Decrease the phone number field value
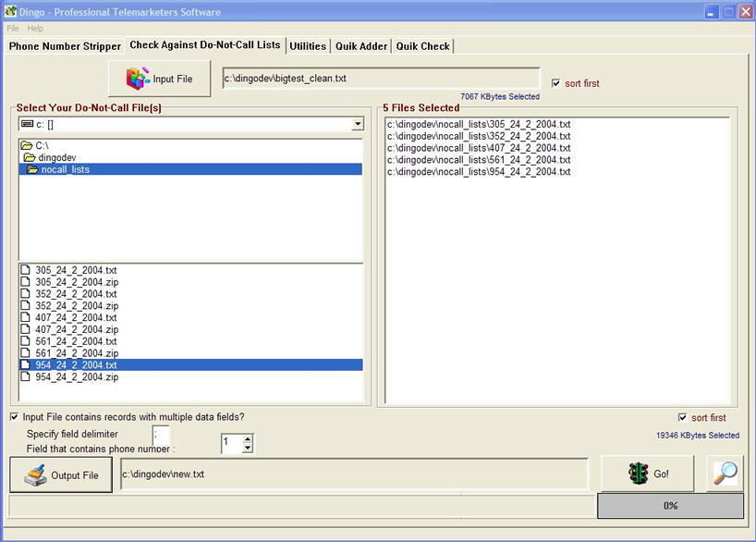Viewport: 756px width, 542px height. click(x=248, y=448)
